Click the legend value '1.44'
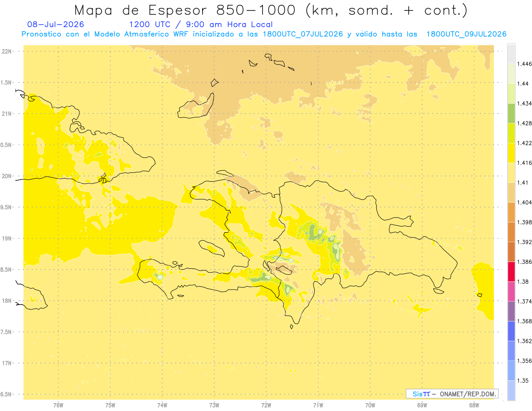 click(523, 84)
